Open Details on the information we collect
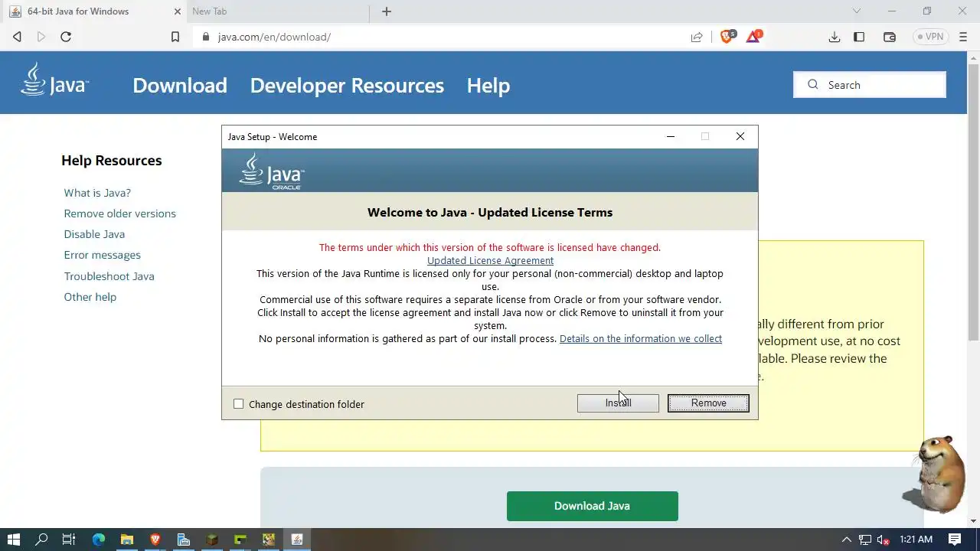Viewport: 980px width, 551px height. (x=641, y=338)
